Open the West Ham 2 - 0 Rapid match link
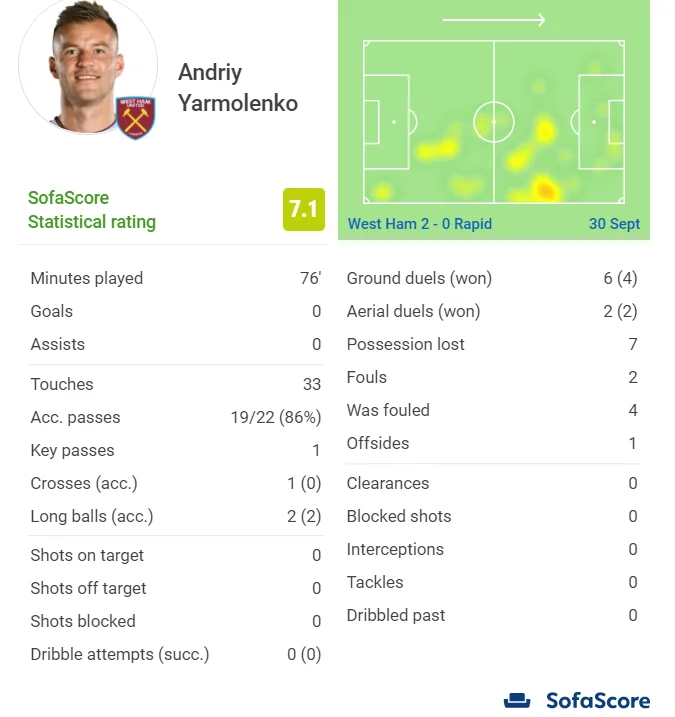 (x=420, y=224)
